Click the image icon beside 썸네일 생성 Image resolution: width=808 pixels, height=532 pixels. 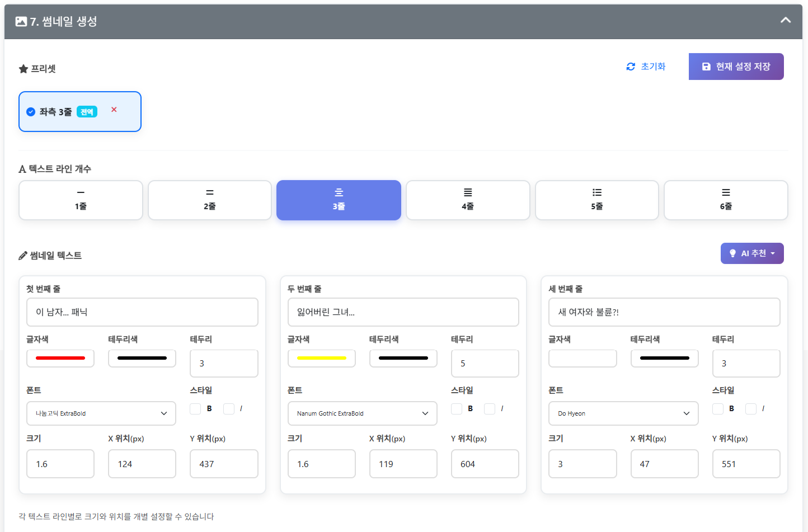click(x=21, y=21)
